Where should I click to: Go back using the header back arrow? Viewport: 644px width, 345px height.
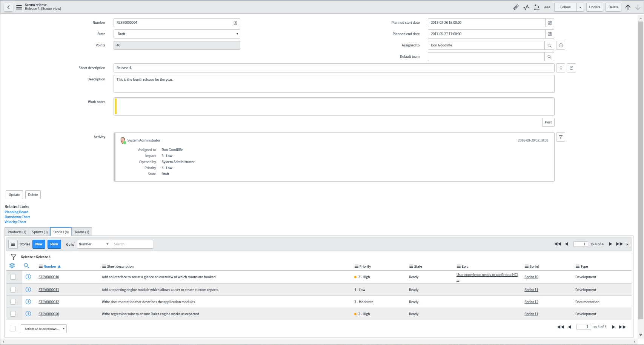(x=8, y=7)
